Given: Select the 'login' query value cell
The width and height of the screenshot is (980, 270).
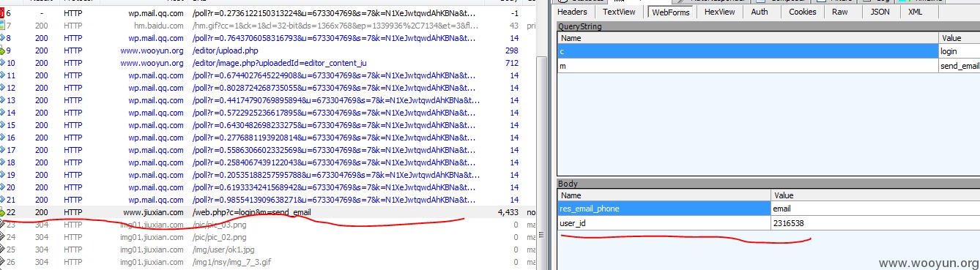Looking at the screenshot, I should click(959, 51).
